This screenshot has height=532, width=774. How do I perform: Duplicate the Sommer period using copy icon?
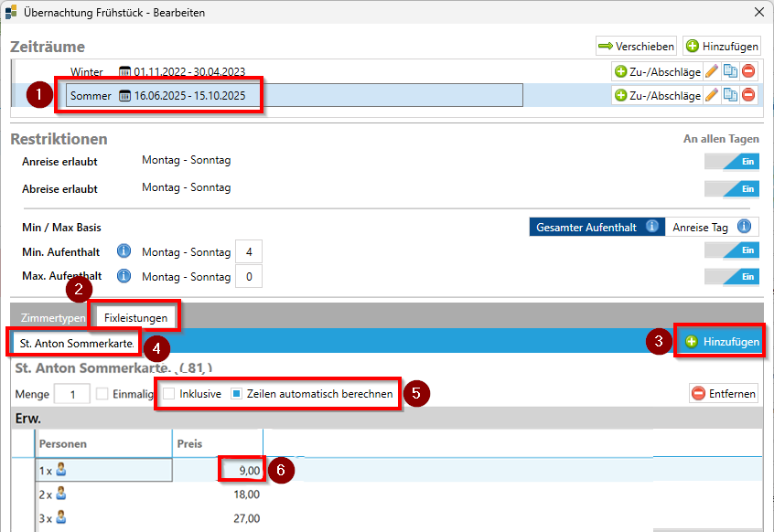pos(730,95)
